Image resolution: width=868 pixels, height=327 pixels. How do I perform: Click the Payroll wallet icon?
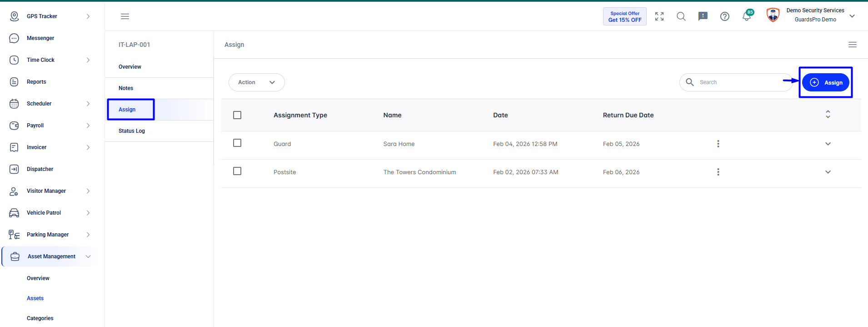pyautogui.click(x=14, y=126)
